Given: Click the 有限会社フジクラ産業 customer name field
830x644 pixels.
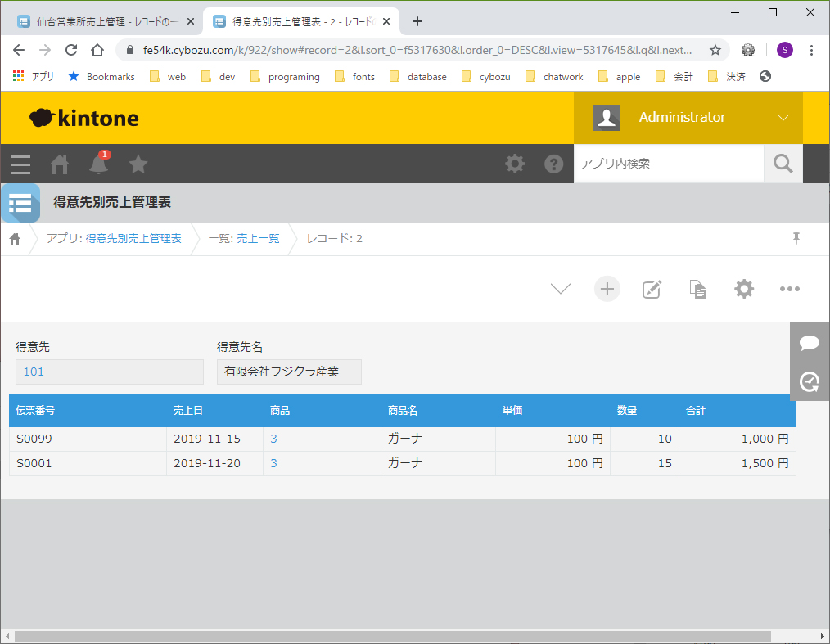Looking at the screenshot, I should (x=289, y=372).
